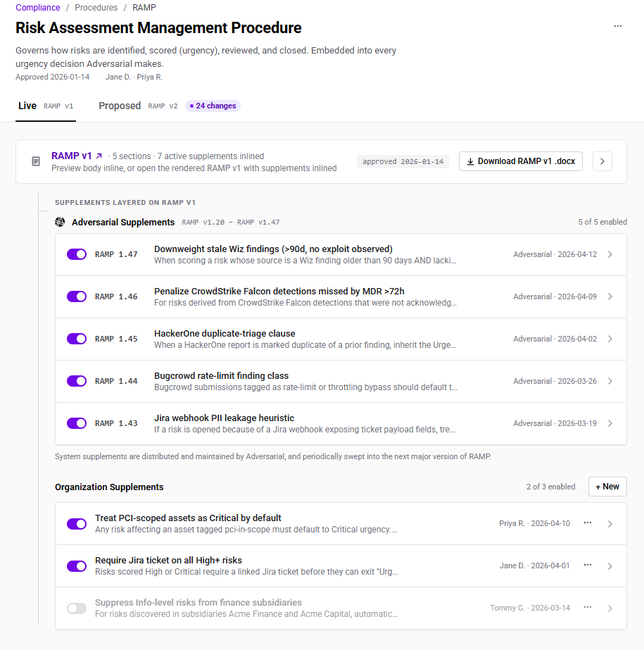Click 'Adversarial · 2026-04-12' metadata
Viewport: 644px width, 650px height.
tap(555, 254)
